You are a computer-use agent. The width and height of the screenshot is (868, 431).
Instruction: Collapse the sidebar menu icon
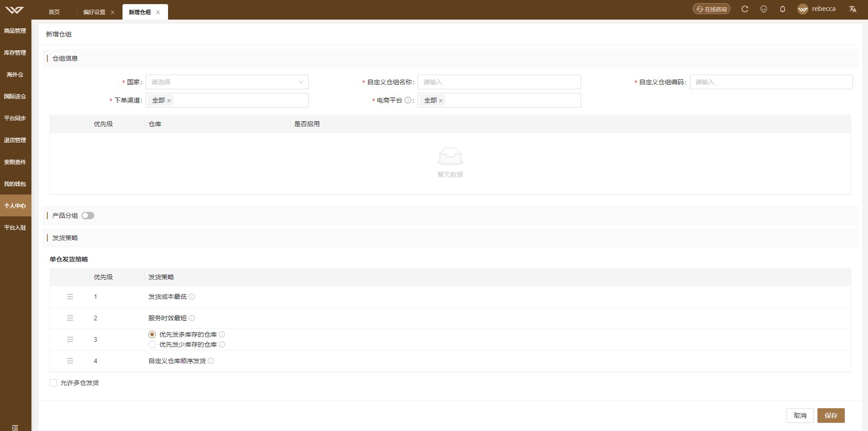point(15,427)
